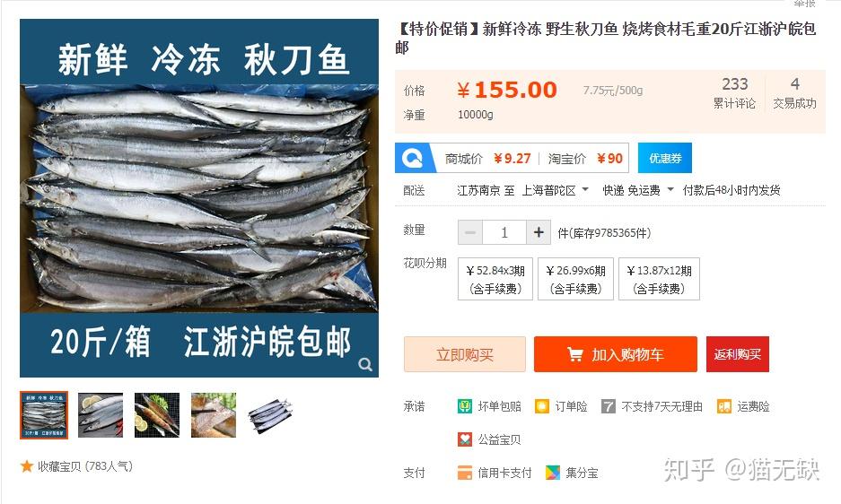This screenshot has height=504, width=841.
Task: Select the grilled saury thumbnail image
Action: click(156, 415)
